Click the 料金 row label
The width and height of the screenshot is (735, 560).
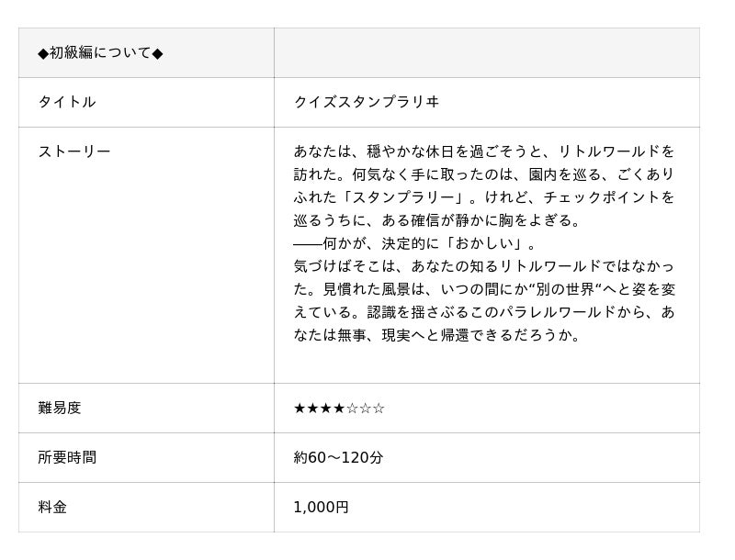52,507
